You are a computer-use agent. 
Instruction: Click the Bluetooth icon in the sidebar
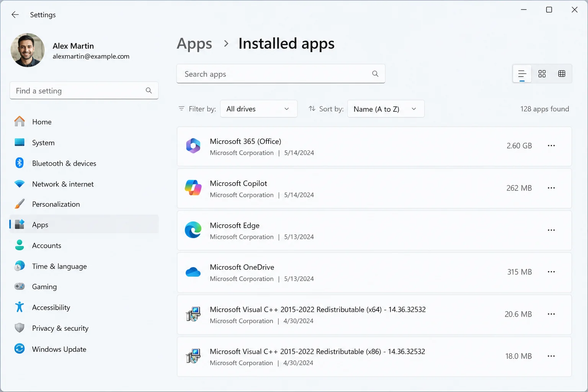point(20,163)
